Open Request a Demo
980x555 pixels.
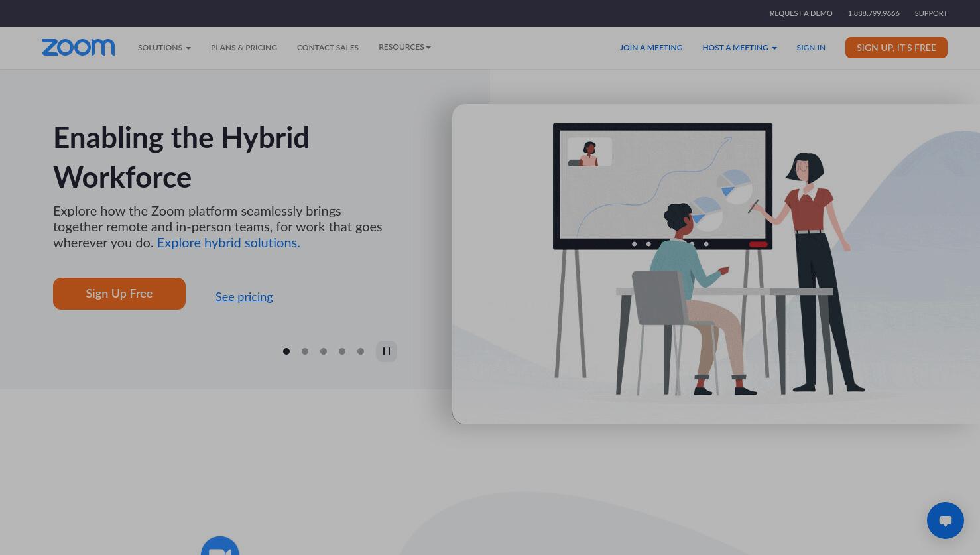pyautogui.click(x=801, y=13)
